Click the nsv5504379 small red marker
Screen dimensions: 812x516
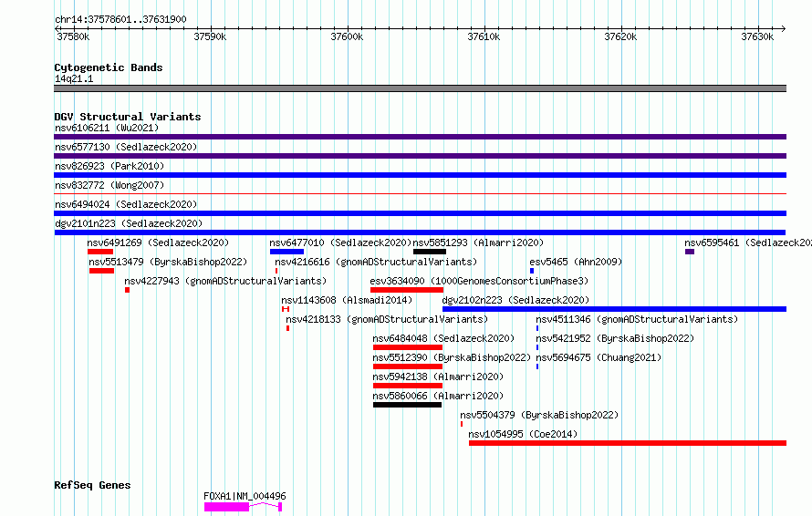[462, 424]
